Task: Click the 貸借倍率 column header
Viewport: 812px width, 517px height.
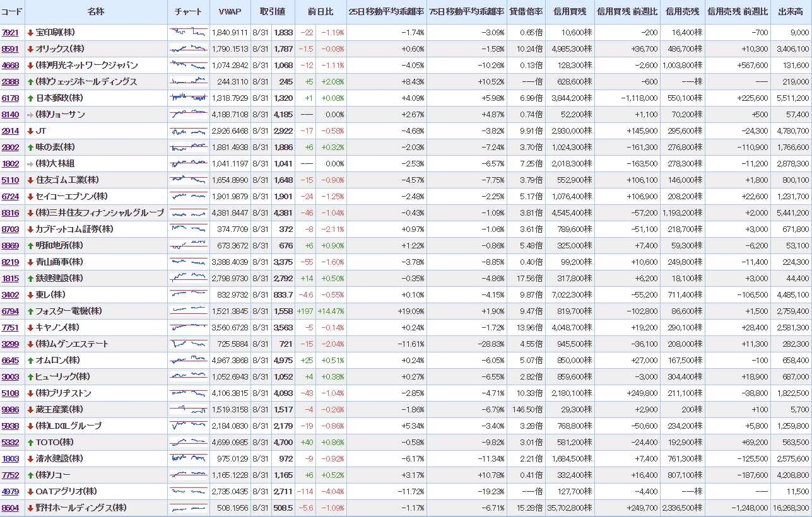Action: click(x=526, y=12)
